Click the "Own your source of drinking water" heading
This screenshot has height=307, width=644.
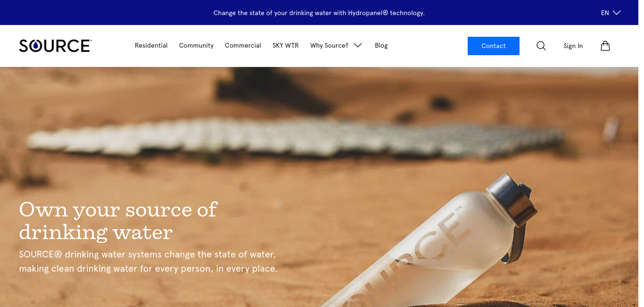(118, 221)
